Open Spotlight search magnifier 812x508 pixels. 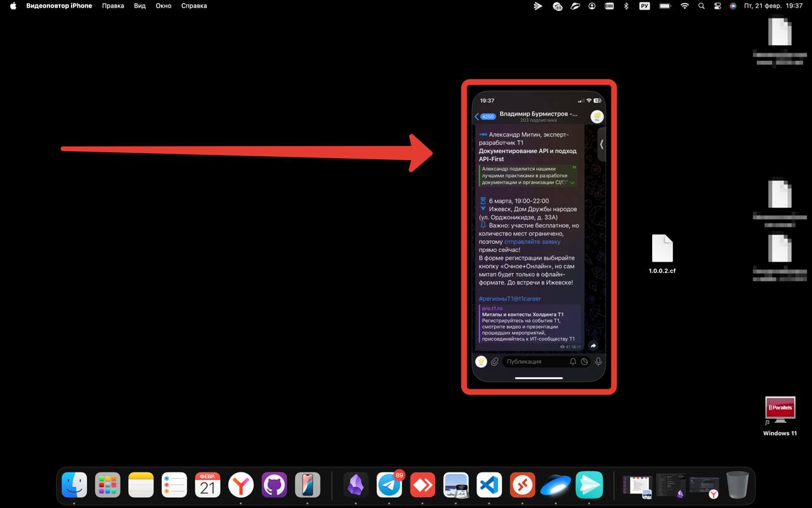701,6
